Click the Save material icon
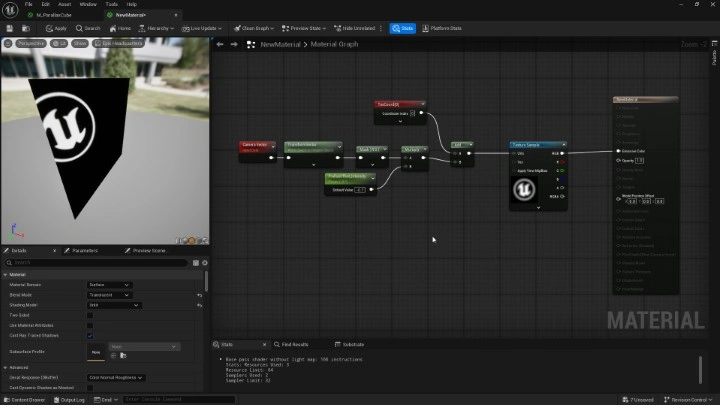 8,28
